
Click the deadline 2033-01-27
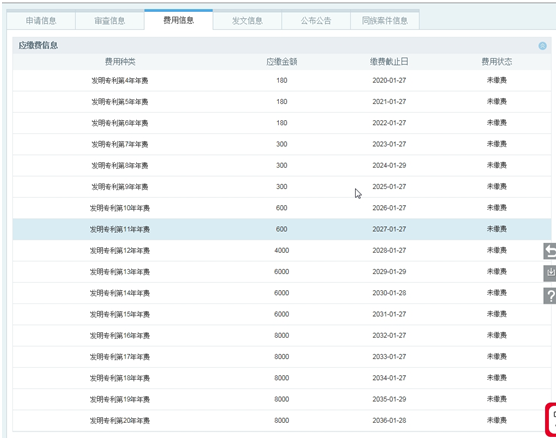(389, 357)
